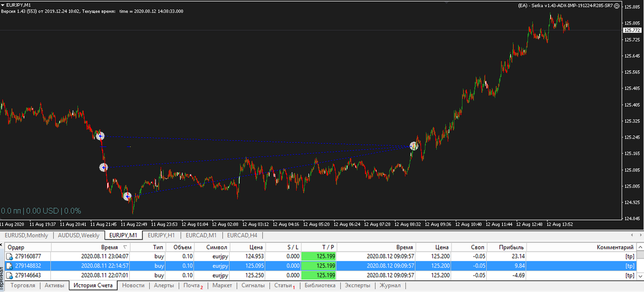Viewport: 644px width, 292px height.
Task: Switch to the EURJPY,H1 chart tab
Action: 161,235
